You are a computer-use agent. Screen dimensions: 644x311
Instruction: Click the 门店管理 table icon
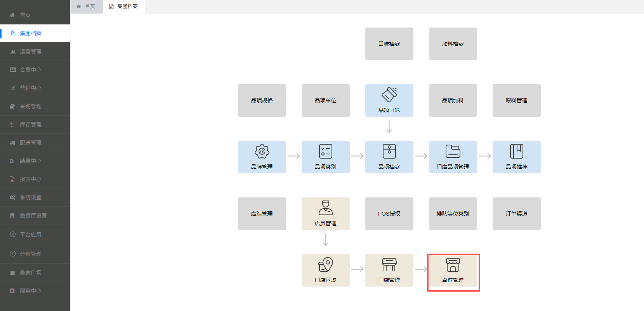point(389,265)
